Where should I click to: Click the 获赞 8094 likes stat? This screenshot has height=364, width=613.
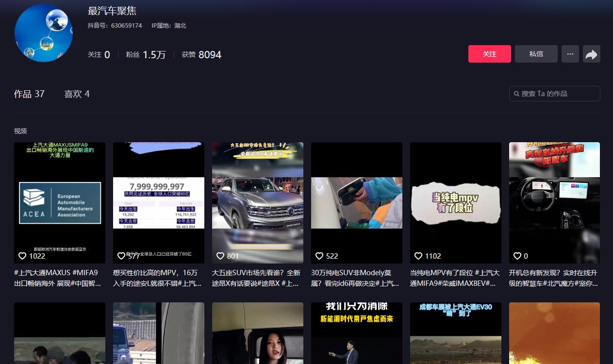pyautogui.click(x=201, y=55)
